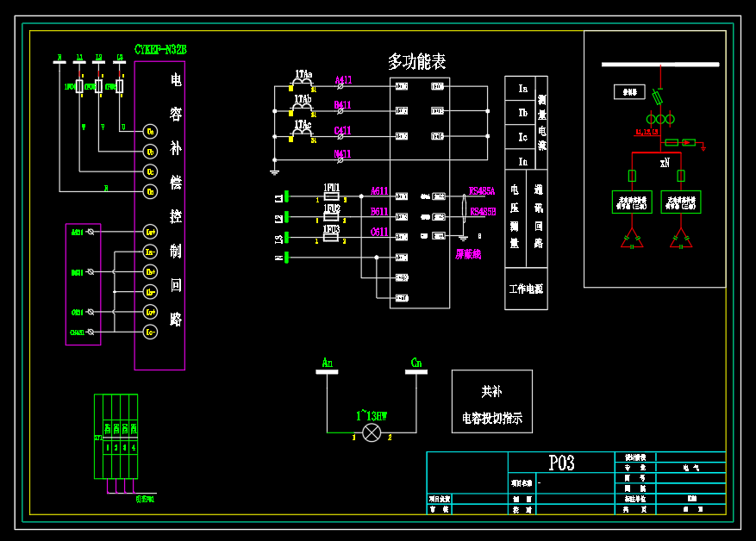Click terminal 4 on the green terminal block
756x541 pixels.
coord(134,448)
